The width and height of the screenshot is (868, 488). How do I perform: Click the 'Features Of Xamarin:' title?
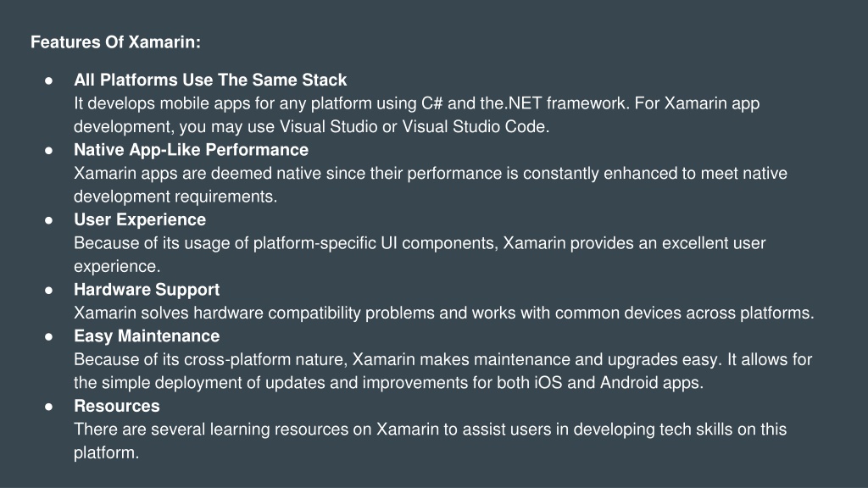[x=115, y=42]
